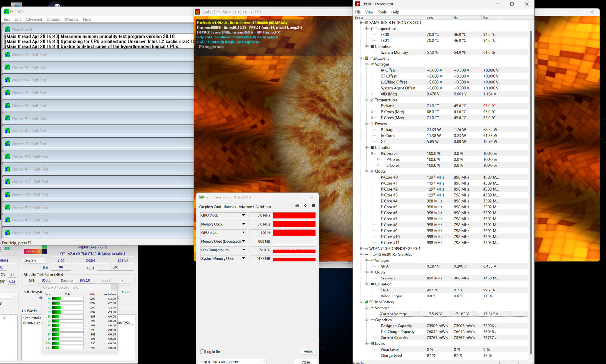Click the GPU-Z Close button
The image size is (606, 364).
tap(306, 362)
